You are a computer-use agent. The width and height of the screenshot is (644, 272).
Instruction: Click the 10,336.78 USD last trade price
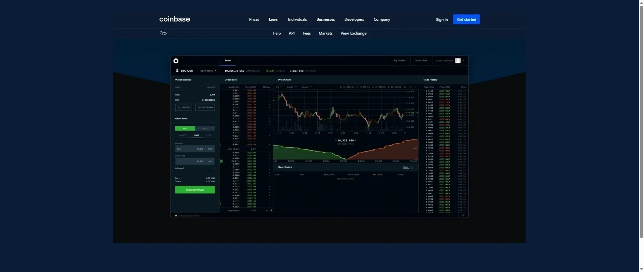(234, 71)
